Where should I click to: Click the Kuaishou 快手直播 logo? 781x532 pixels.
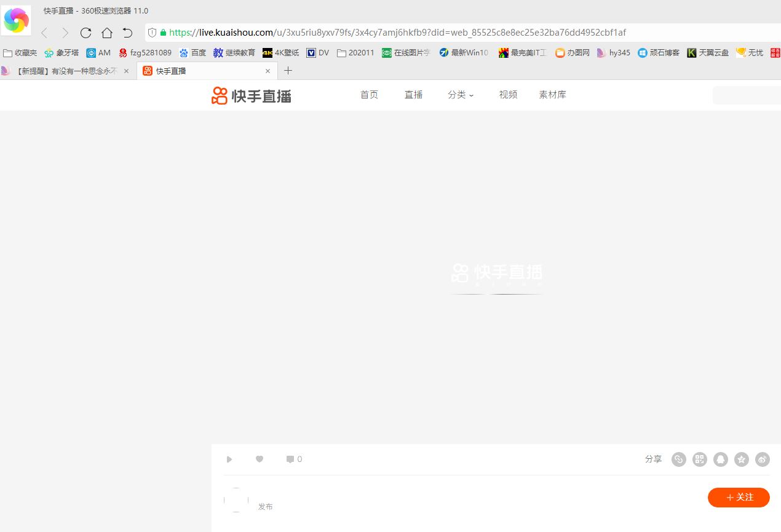point(251,95)
